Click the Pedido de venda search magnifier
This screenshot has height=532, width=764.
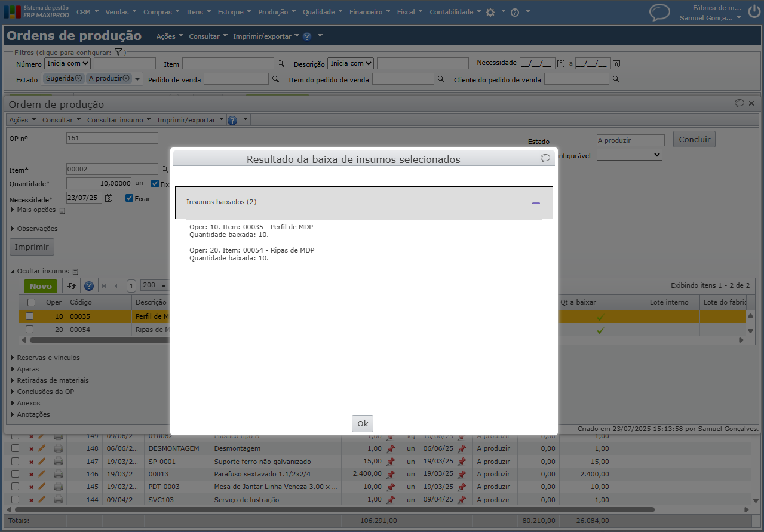tap(275, 79)
